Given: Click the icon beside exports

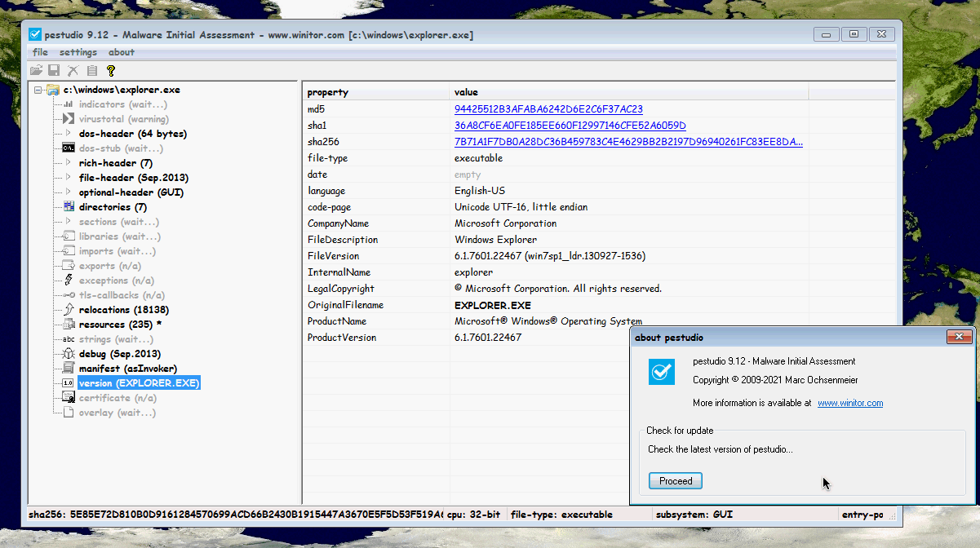Looking at the screenshot, I should coord(69,266).
